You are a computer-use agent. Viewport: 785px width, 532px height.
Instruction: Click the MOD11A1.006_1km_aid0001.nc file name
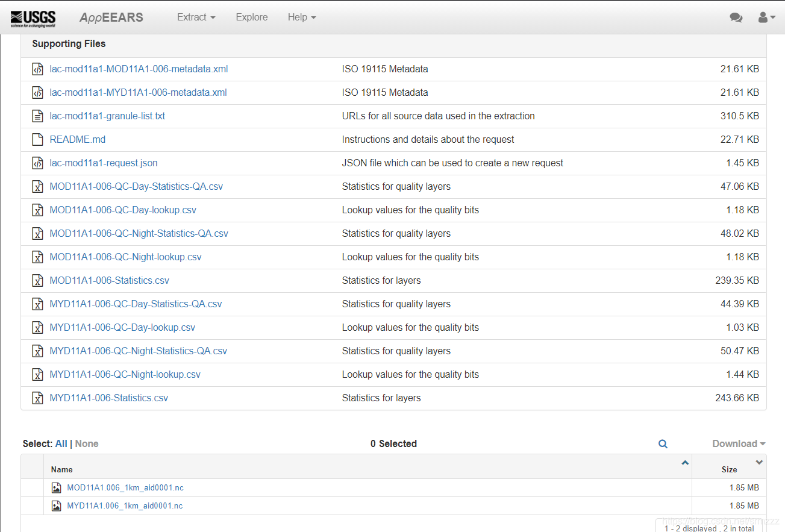tap(125, 488)
